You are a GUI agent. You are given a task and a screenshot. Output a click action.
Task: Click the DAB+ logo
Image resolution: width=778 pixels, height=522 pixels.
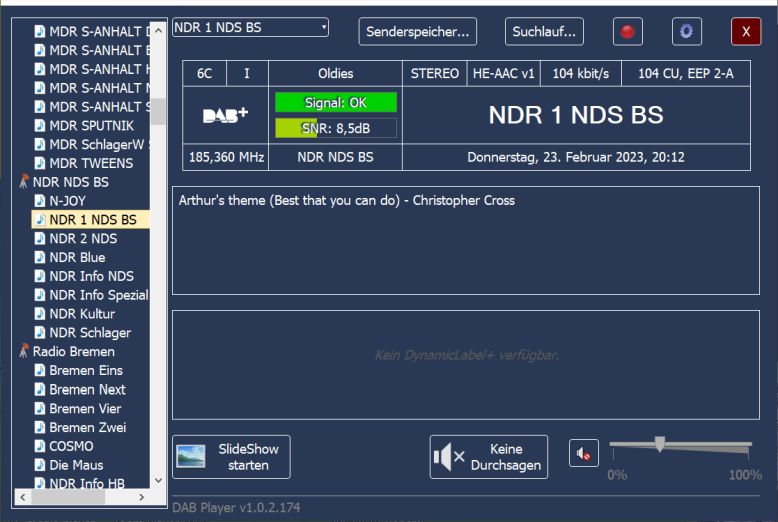[225, 115]
